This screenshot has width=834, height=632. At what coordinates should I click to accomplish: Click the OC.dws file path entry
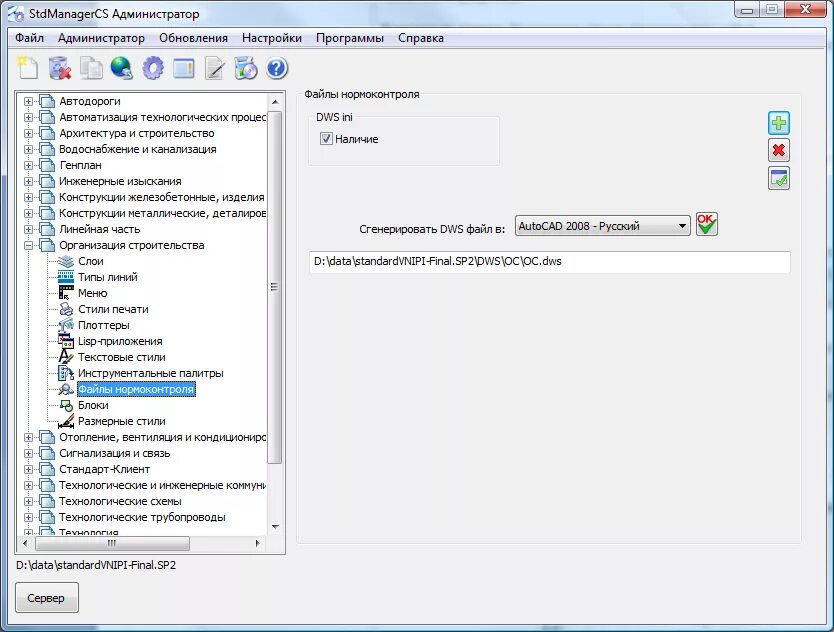click(549, 261)
